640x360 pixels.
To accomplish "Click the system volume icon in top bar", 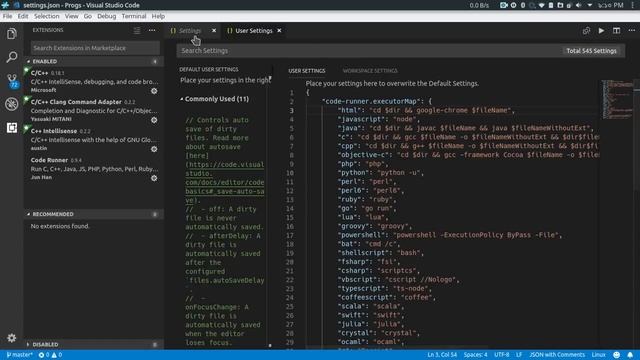I will pos(578,5).
